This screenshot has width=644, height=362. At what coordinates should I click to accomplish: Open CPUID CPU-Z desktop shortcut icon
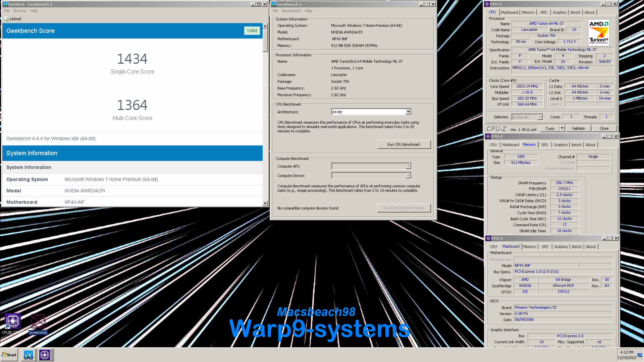(12, 321)
